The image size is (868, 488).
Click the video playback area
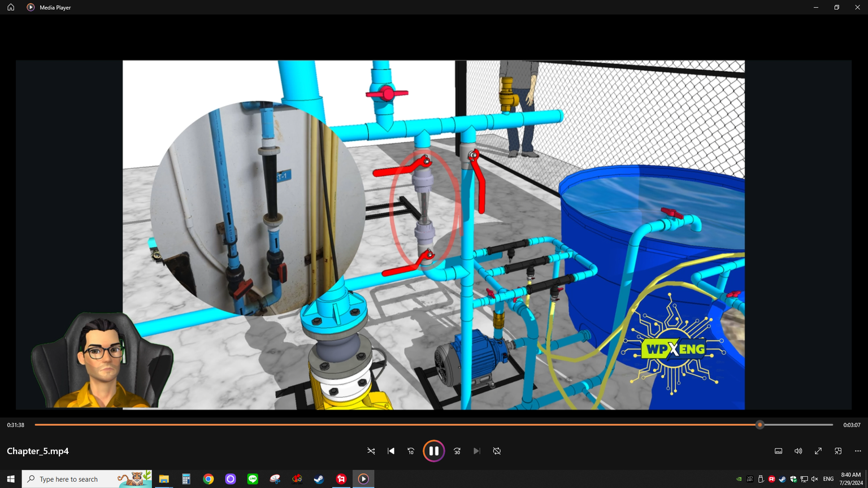pos(433,234)
